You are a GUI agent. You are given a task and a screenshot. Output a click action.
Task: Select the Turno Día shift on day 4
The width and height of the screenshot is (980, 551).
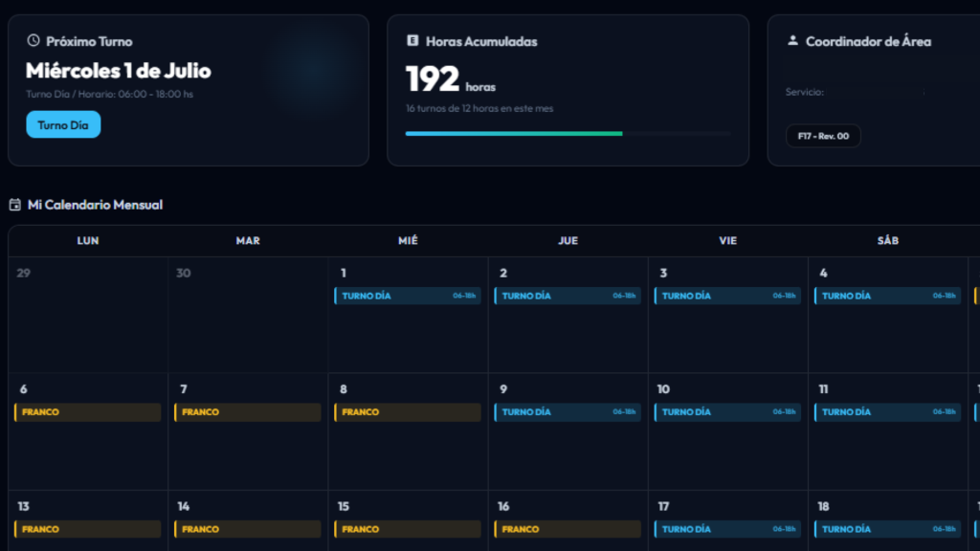[x=887, y=296]
